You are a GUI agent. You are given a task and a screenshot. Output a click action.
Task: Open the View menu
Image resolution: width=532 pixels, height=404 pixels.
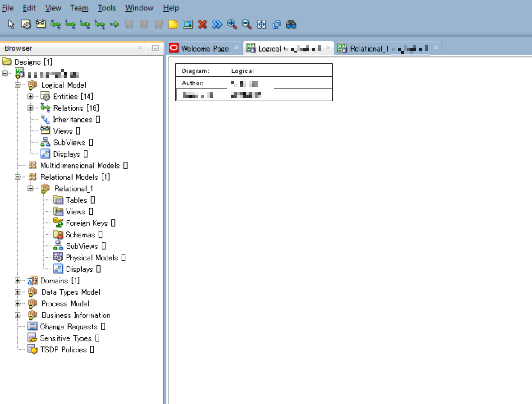[x=53, y=8]
